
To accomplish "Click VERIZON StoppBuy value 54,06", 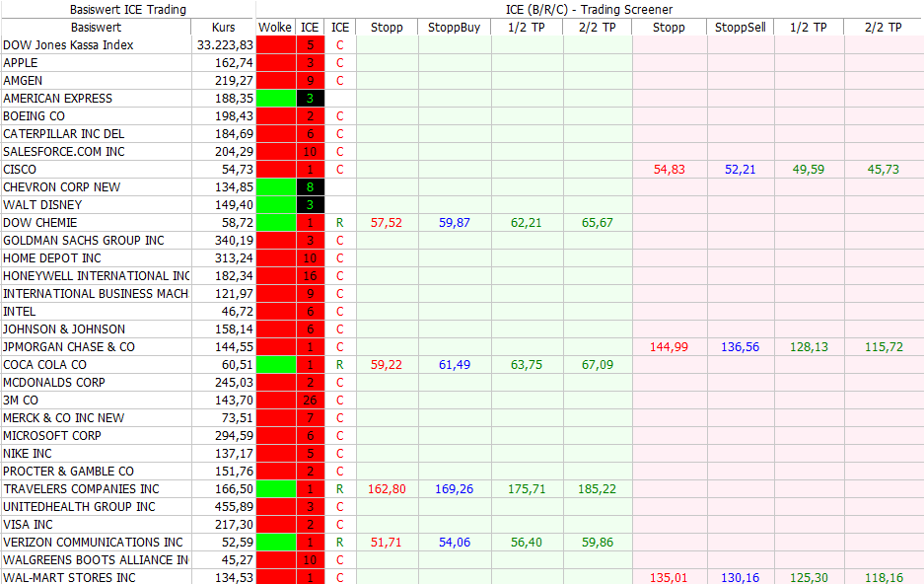I will click(455, 542).
